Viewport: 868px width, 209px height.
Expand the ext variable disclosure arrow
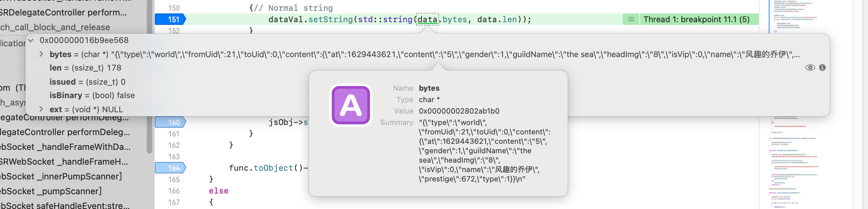coord(41,109)
